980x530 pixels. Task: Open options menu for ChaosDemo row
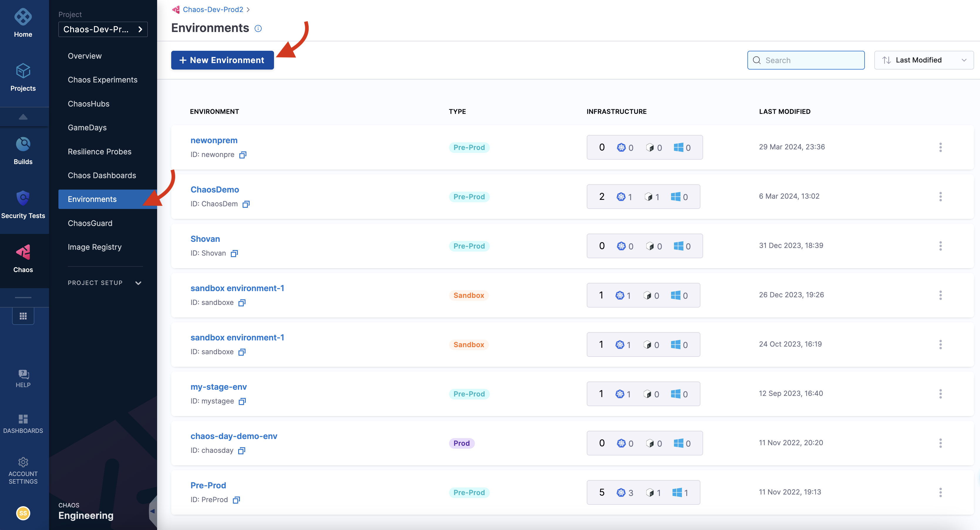(940, 197)
